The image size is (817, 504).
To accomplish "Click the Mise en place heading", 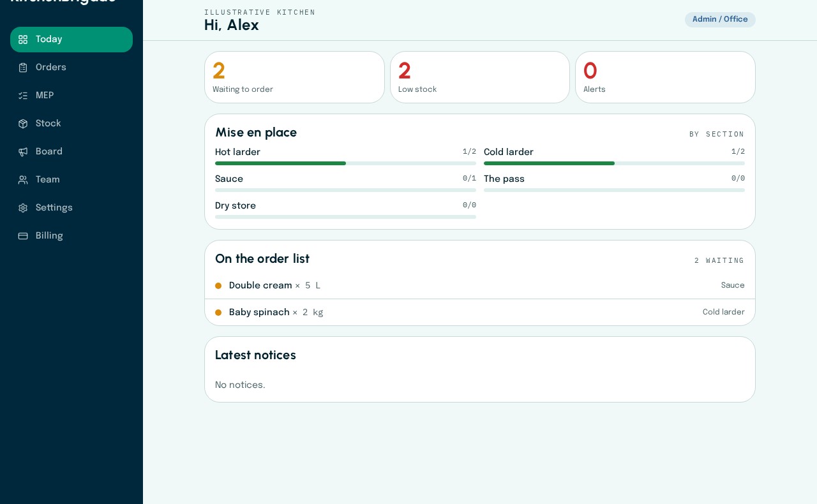I will click(256, 133).
